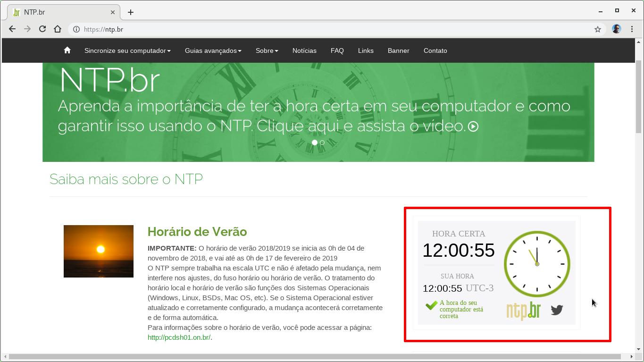Viewport: 644px width, 362px height.
Task: Expand 'Sincronize seu computador' menu
Action: point(127,51)
